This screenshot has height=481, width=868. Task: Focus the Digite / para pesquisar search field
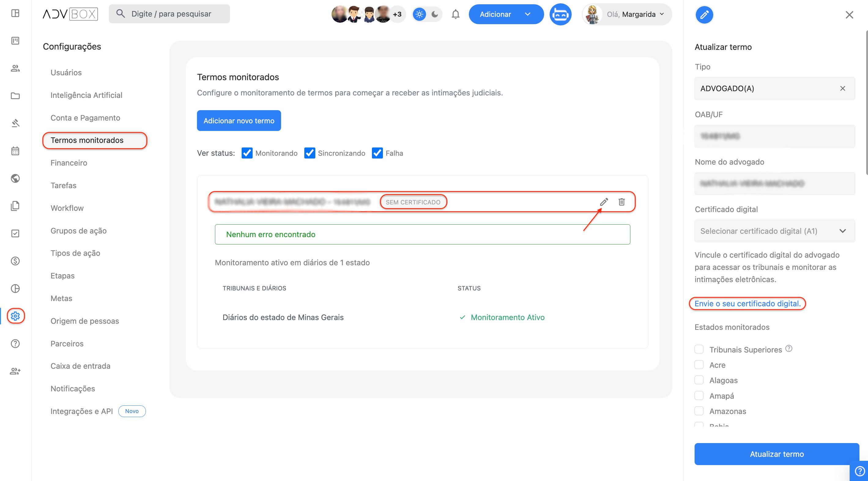tap(169, 14)
